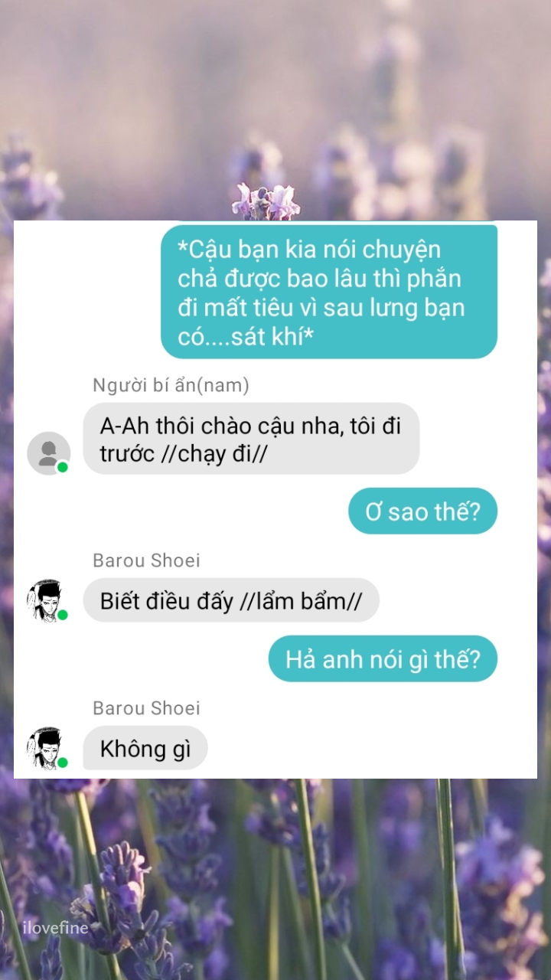Tap Barou Shoei's avatar beside "Không gì"

click(x=48, y=748)
